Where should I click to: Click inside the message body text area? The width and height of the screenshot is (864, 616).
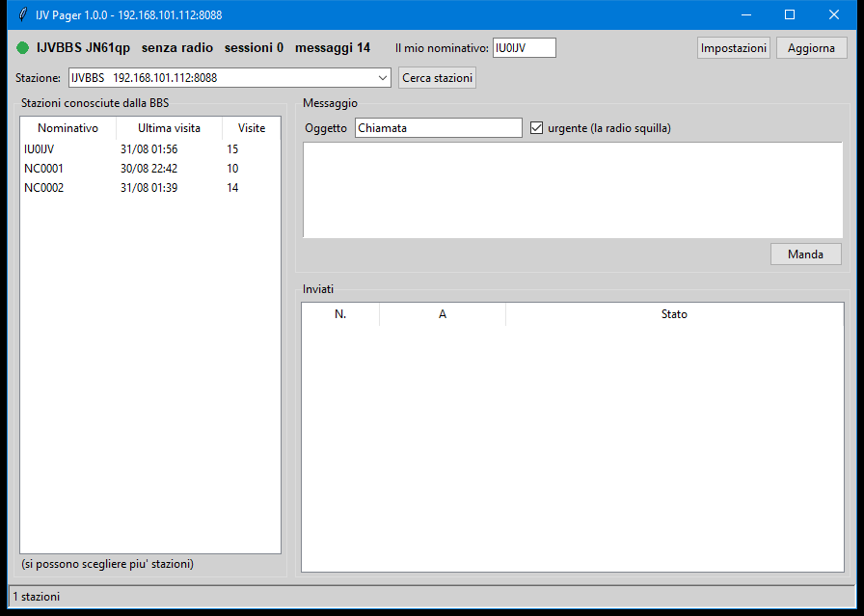573,190
